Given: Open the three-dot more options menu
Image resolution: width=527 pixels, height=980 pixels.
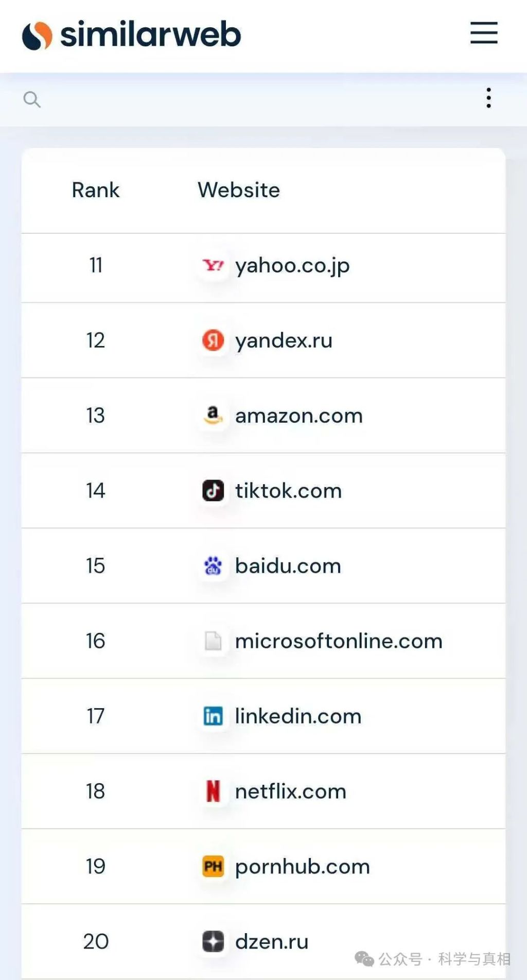Looking at the screenshot, I should pos(488,98).
